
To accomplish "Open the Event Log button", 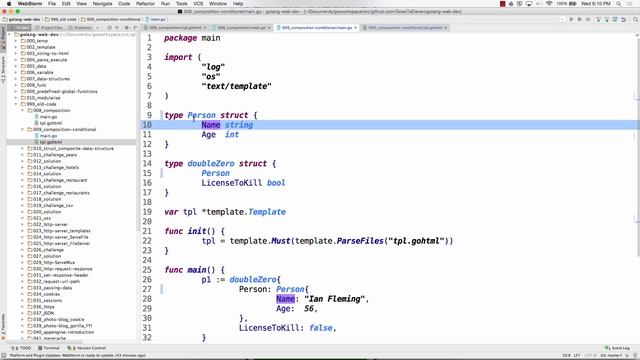I will [618, 348].
